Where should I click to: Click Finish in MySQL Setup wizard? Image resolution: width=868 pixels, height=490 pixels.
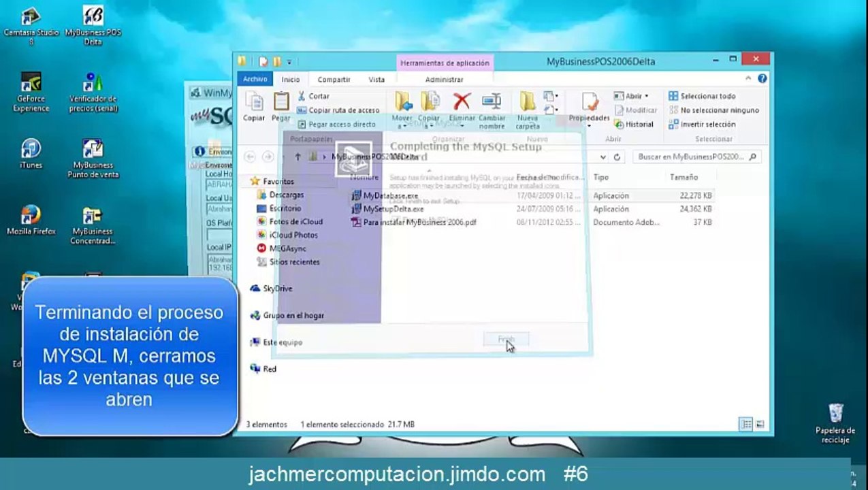pos(506,339)
